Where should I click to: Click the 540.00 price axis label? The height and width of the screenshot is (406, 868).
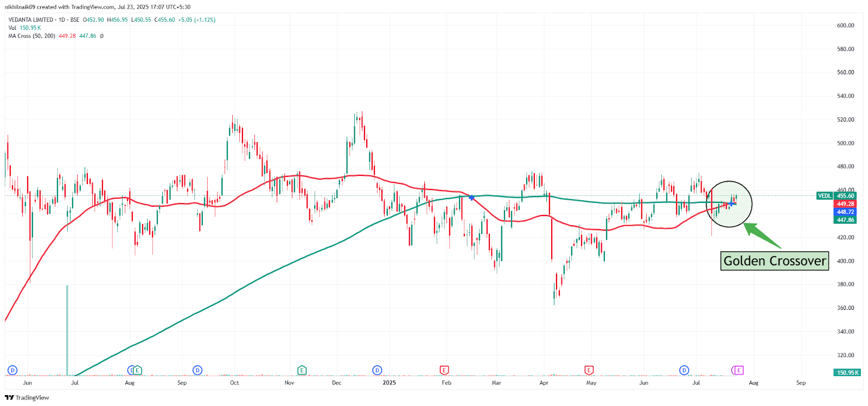click(x=845, y=96)
